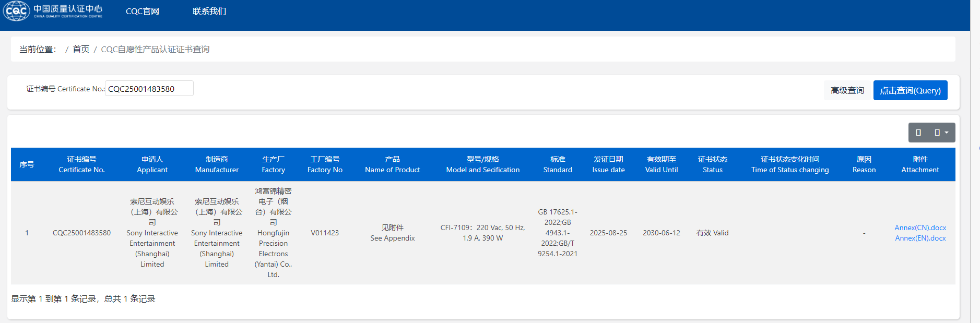
Task: Click the Model and Secification column header
Action: point(482,164)
